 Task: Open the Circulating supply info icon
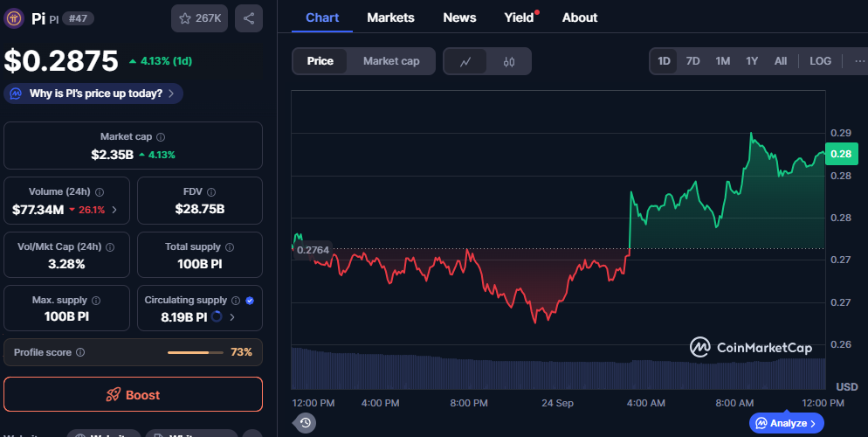pyautogui.click(x=236, y=300)
